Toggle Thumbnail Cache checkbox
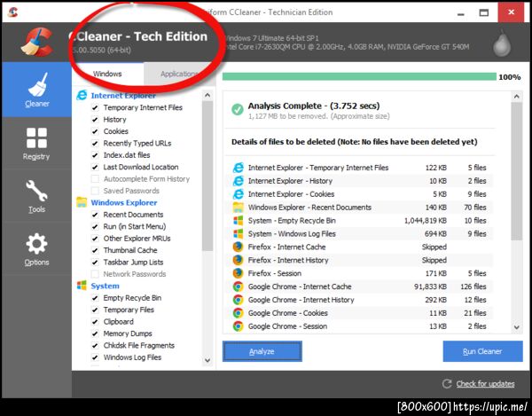The width and height of the screenshot is (532, 416). point(95,250)
